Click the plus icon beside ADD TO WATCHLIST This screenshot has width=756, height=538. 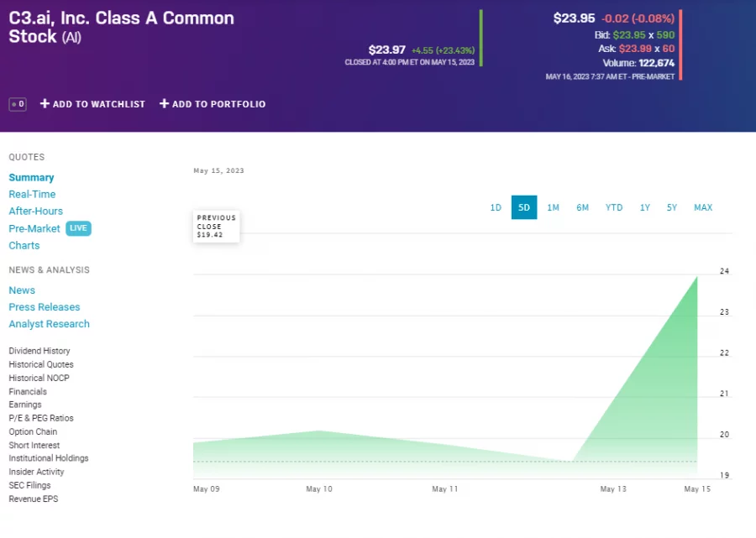43,104
